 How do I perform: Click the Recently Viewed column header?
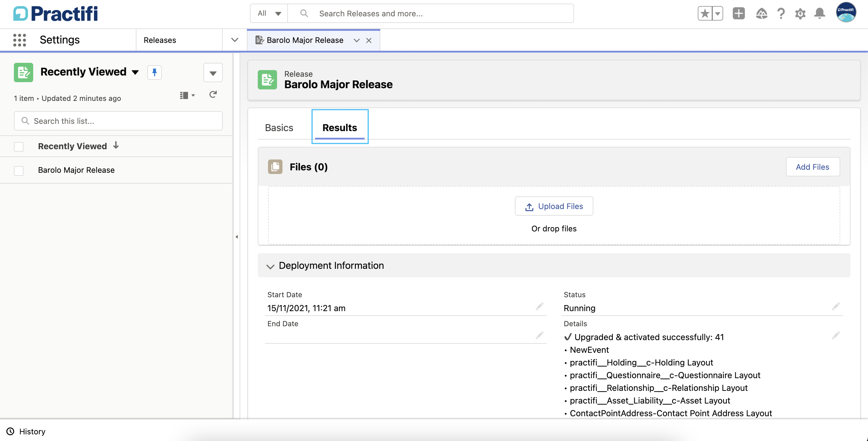tap(72, 146)
